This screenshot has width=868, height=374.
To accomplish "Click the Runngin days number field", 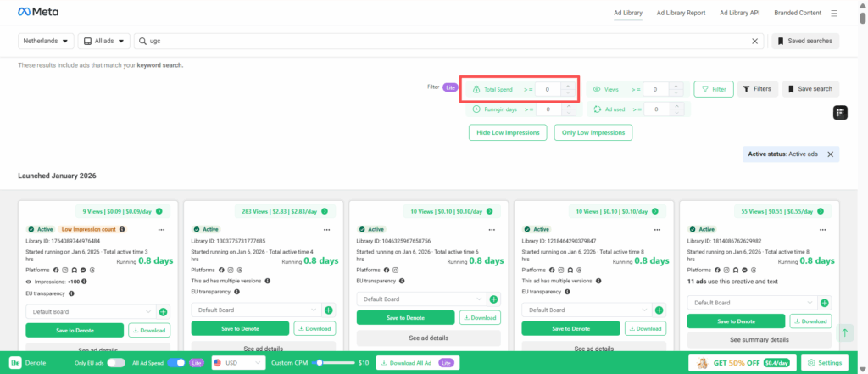I will pos(548,109).
